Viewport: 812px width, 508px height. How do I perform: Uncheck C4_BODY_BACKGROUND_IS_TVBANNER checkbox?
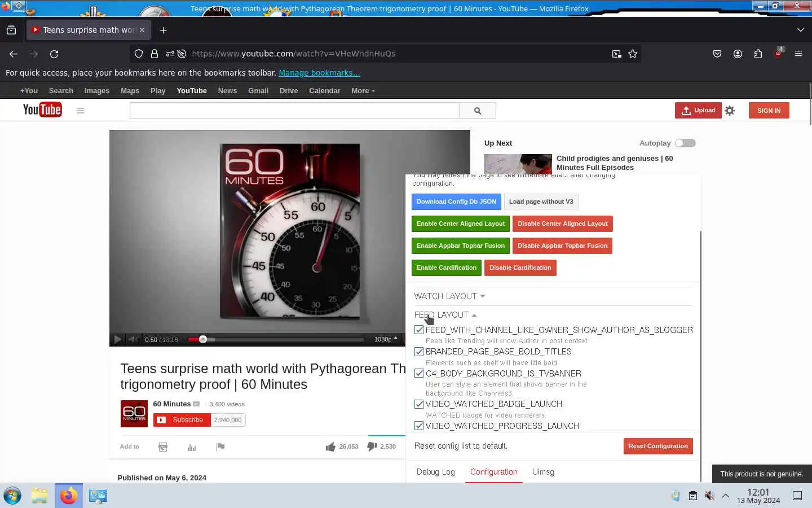pyautogui.click(x=419, y=373)
